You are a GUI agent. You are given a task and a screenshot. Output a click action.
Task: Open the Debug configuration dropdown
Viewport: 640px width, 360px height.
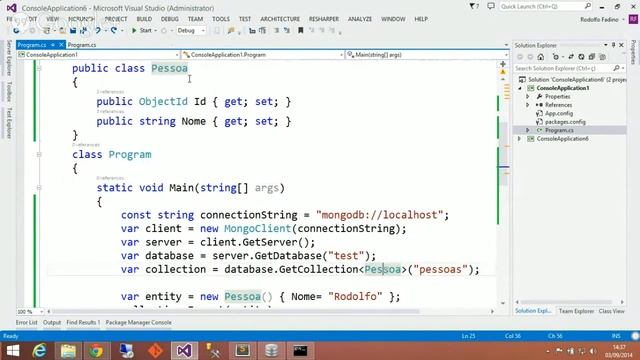pyautogui.click(x=191, y=31)
